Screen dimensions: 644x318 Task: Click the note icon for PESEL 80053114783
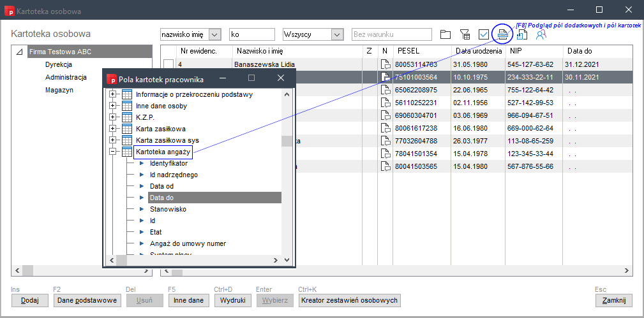click(x=386, y=64)
